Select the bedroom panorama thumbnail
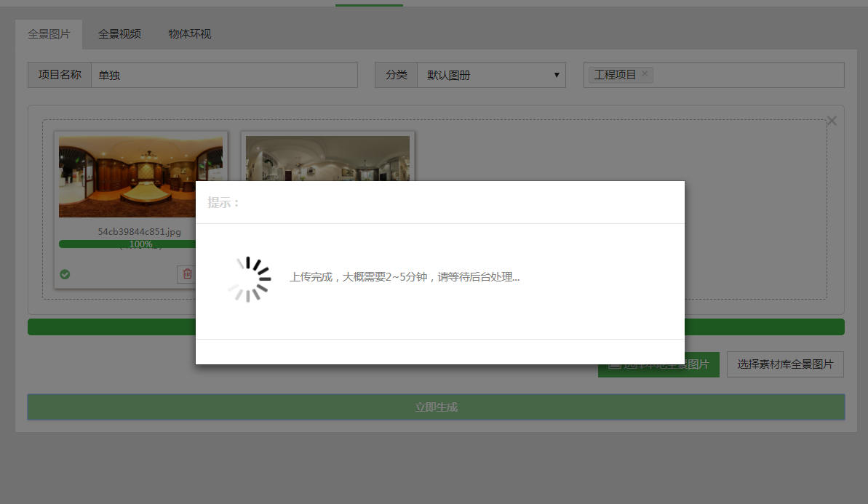Viewport: 868px width, 504px height. pyautogui.click(x=140, y=176)
